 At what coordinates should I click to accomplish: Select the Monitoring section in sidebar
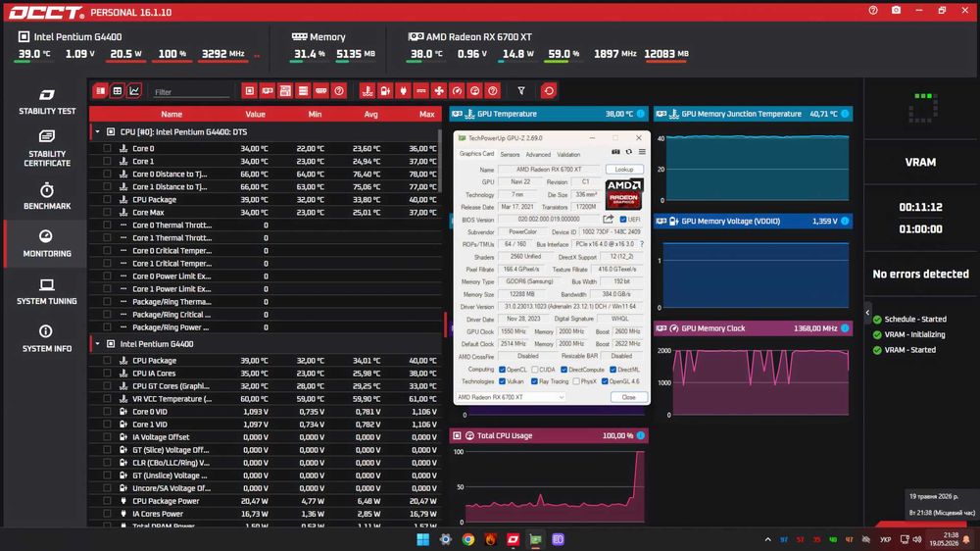click(47, 243)
